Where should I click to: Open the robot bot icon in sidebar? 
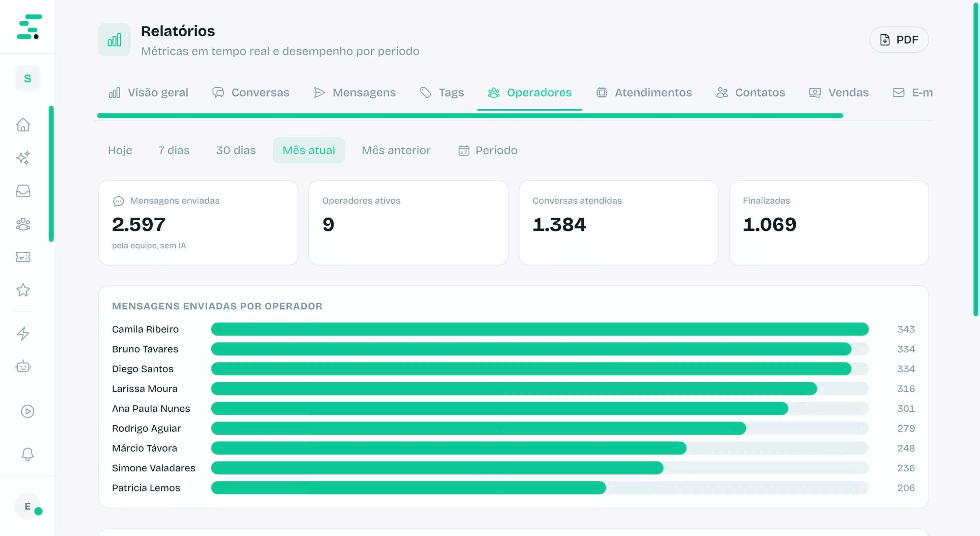click(x=23, y=366)
